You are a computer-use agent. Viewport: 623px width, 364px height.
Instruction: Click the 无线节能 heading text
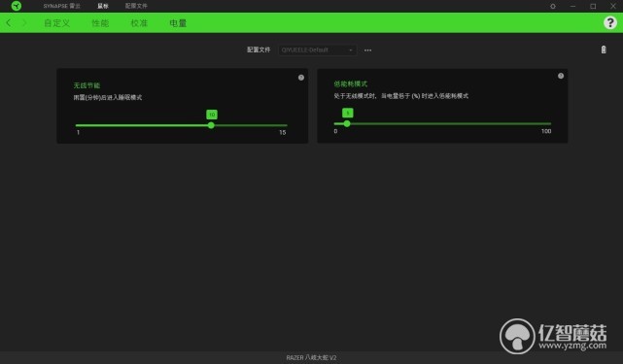click(x=87, y=85)
